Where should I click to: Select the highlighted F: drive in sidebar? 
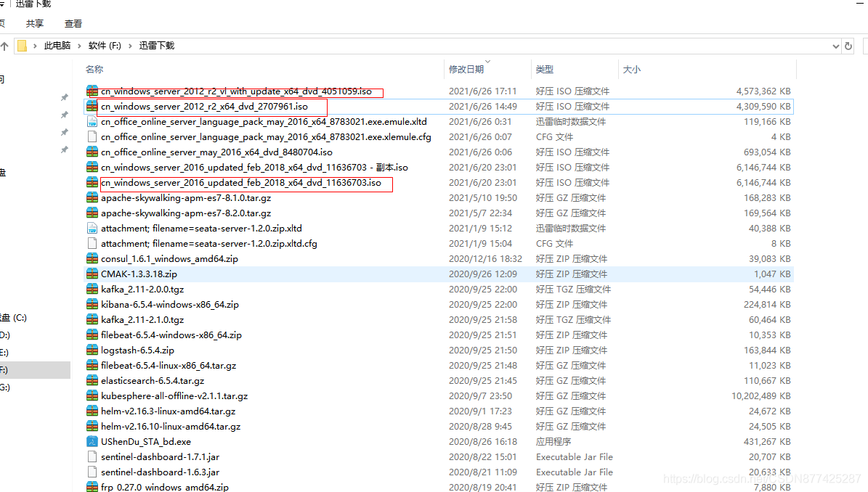tap(35, 370)
